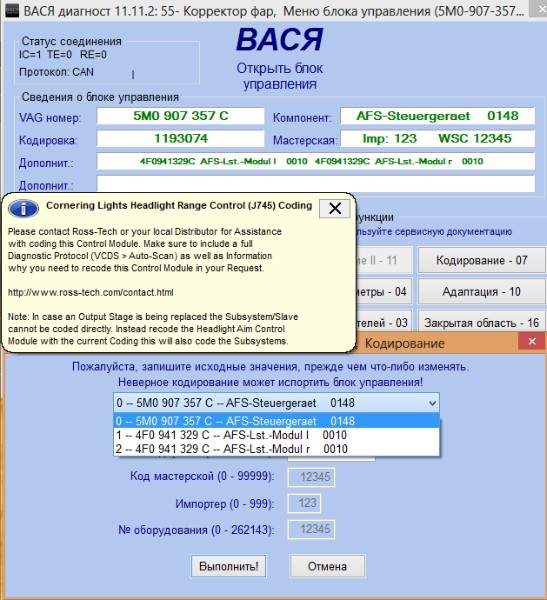
Task: Click 'Статус соединения' group label
Action: click(72, 41)
